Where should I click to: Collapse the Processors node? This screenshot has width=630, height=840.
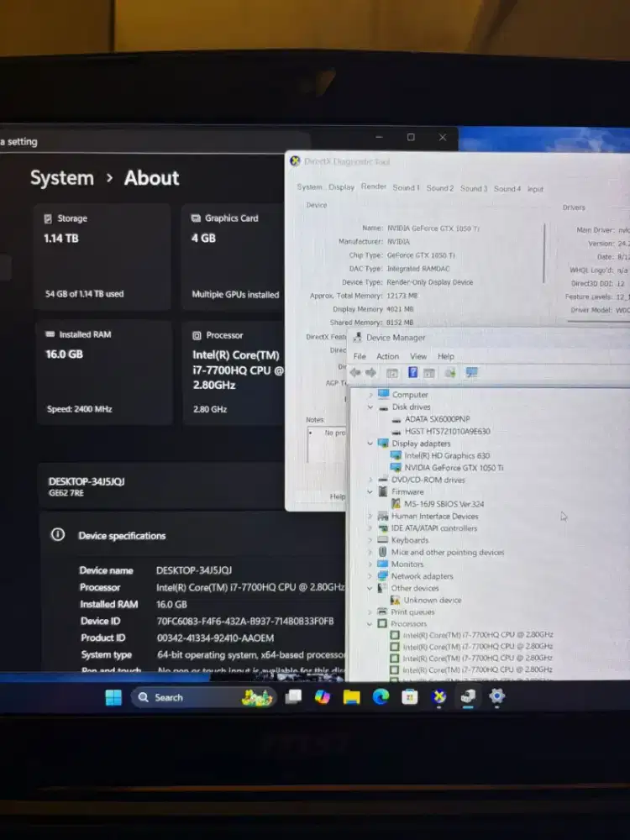click(370, 624)
